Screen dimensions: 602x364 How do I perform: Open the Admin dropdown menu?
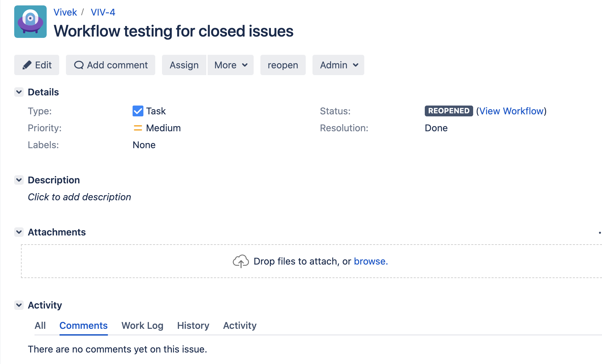coord(338,65)
